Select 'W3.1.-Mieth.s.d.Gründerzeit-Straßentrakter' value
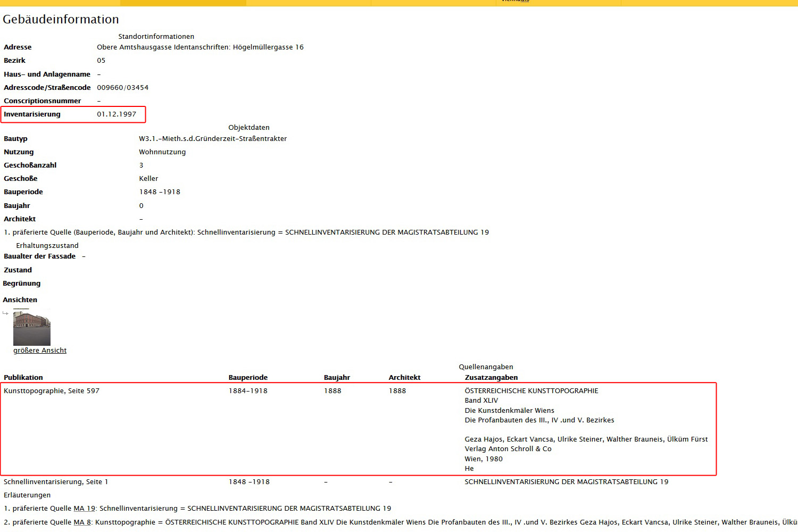The height and width of the screenshot is (532, 798). click(x=213, y=138)
